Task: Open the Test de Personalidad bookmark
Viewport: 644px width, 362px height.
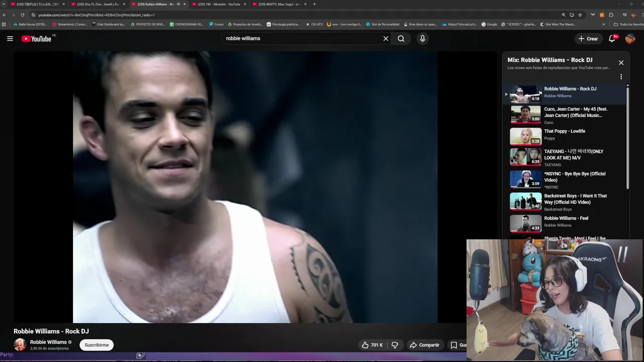Action: click(x=382, y=24)
